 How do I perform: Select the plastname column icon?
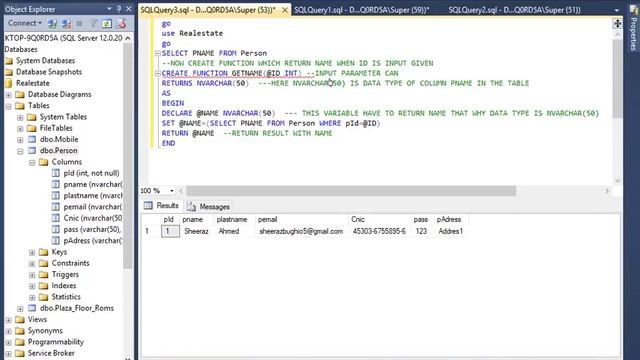tap(56, 196)
